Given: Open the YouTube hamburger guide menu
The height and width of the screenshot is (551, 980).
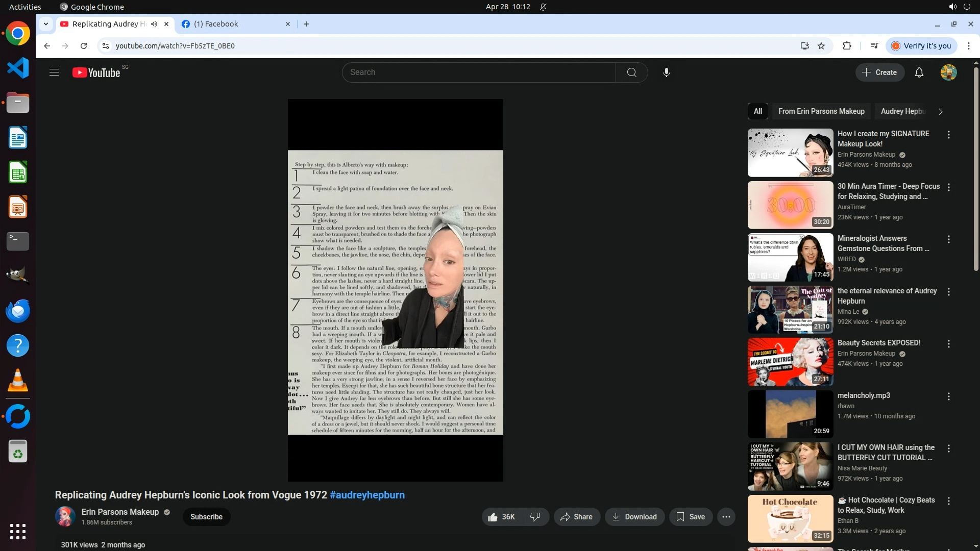Looking at the screenshot, I should [54, 72].
